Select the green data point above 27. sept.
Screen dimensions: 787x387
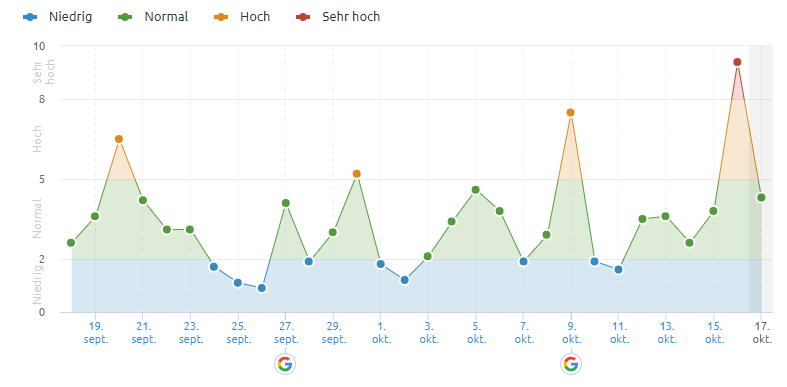pos(286,203)
